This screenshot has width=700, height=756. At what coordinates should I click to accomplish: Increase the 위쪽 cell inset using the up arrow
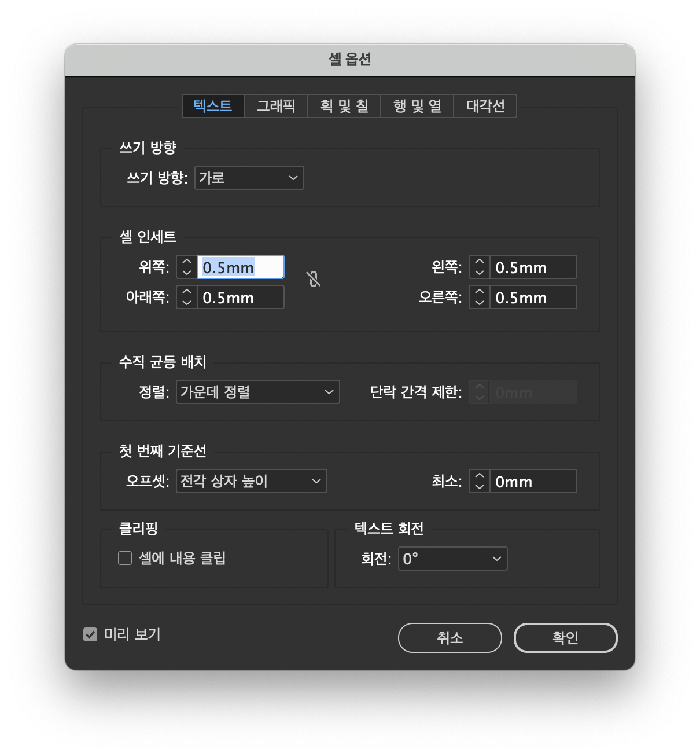coord(186,262)
